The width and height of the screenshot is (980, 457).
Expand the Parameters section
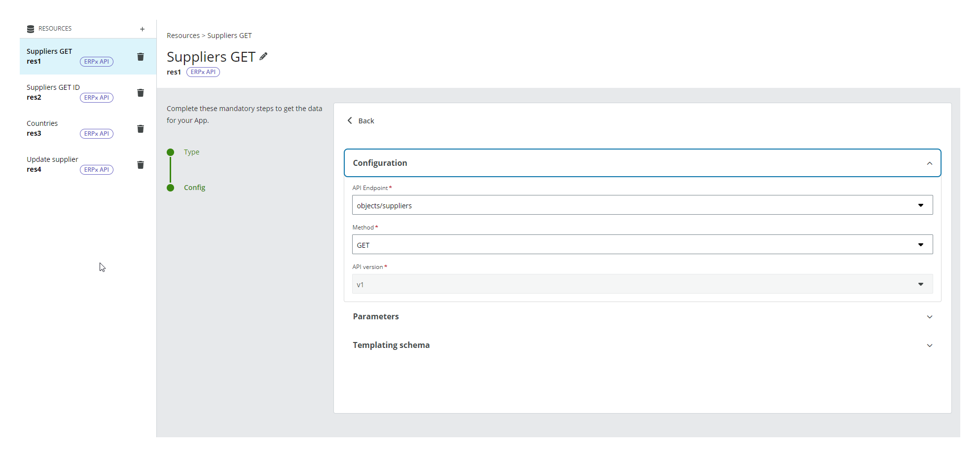point(929,317)
